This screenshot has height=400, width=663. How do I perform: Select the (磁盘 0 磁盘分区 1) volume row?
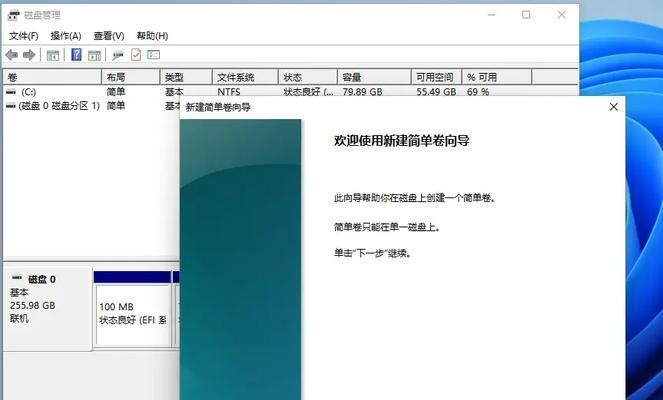tap(91, 106)
